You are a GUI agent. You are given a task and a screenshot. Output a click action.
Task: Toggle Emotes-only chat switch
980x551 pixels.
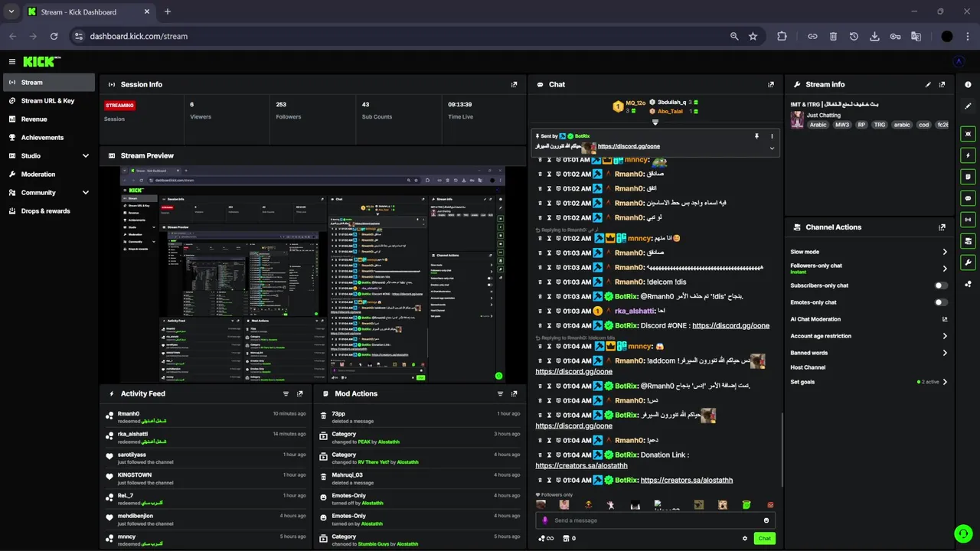coord(941,302)
